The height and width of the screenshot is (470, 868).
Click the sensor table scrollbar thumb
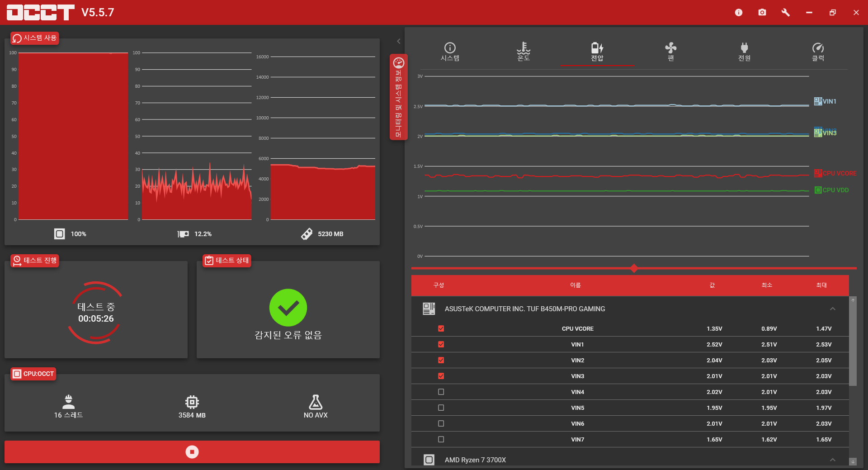[853, 345]
